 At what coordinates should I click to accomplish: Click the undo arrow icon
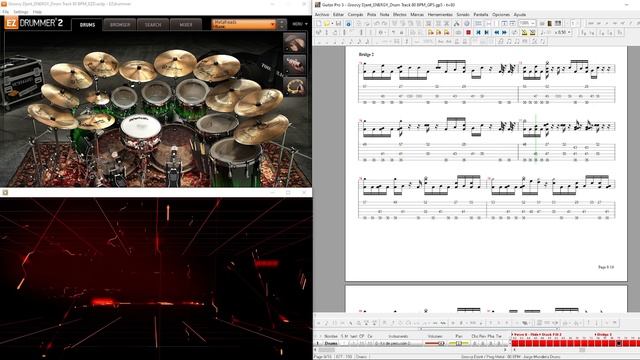pyautogui.click(x=378, y=23)
